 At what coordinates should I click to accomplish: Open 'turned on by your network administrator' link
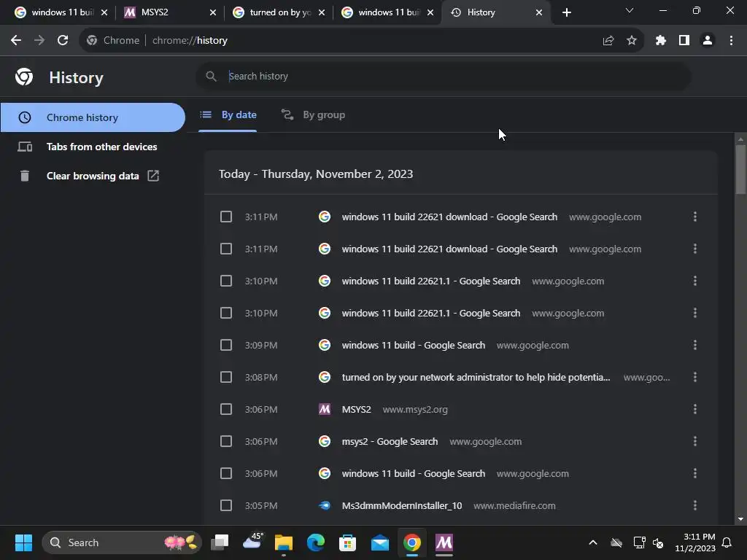click(x=476, y=377)
